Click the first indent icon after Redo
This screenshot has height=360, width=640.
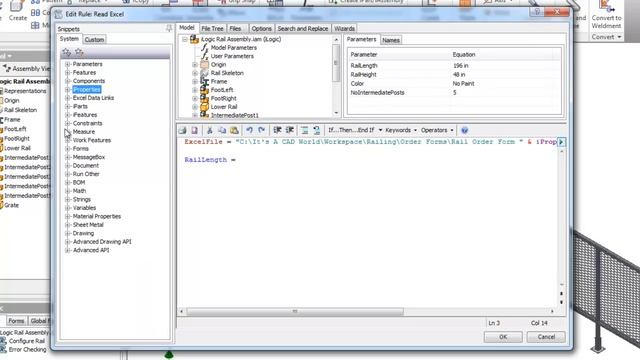(278, 130)
